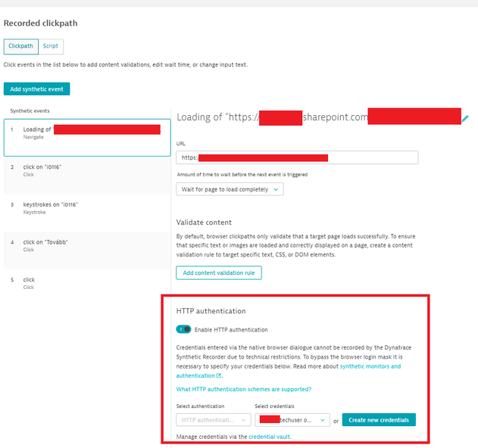Open "synthetic monitors and authentication" link
This screenshot has width=478, height=448.
pos(370,366)
